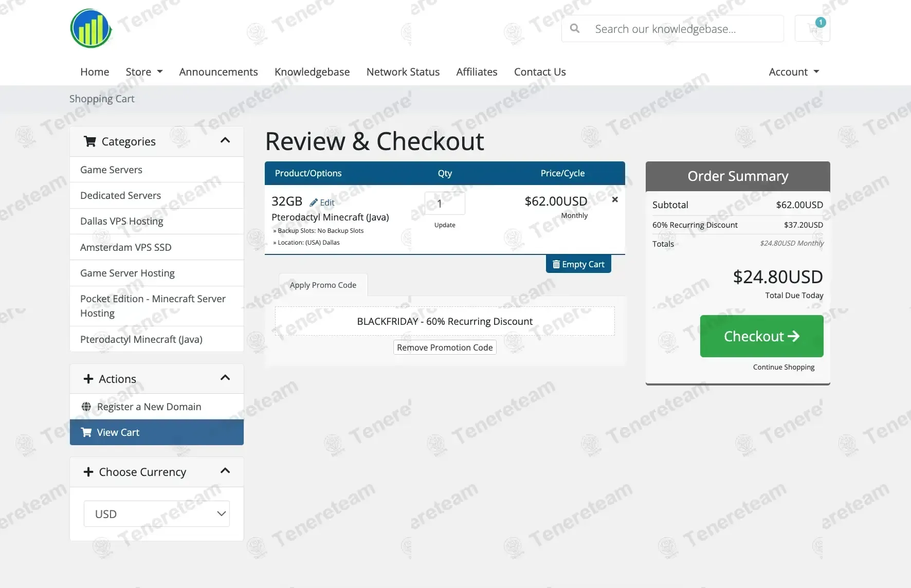911x588 pixels.
Task: Open the Account dropdown menu
Action: click(794, 72)
